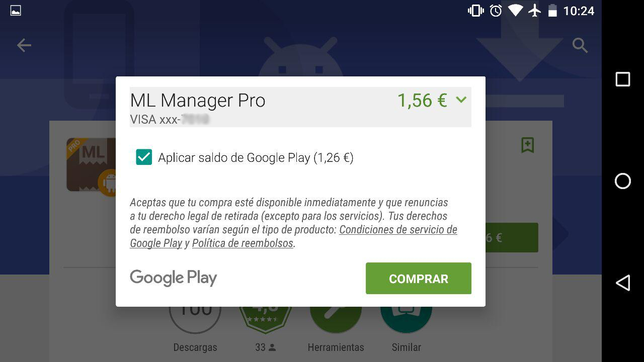Tap the Google Play logo
The image size is (644, 362).
click(x=174, y=278)
